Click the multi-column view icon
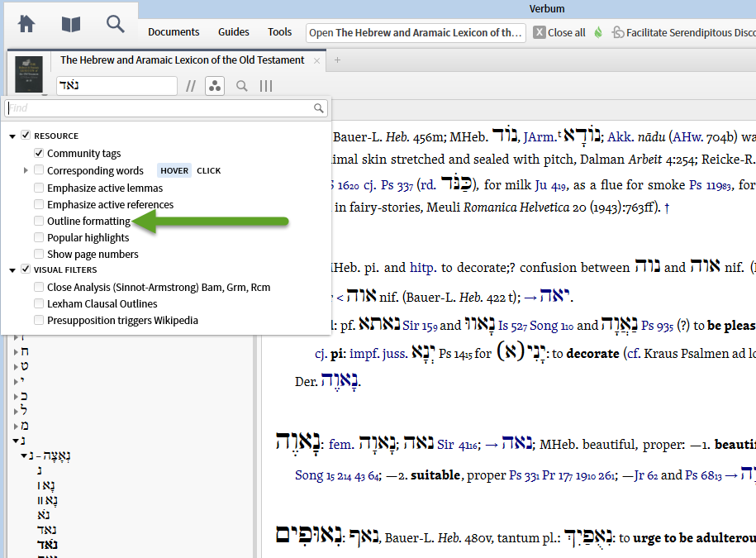 266,86
